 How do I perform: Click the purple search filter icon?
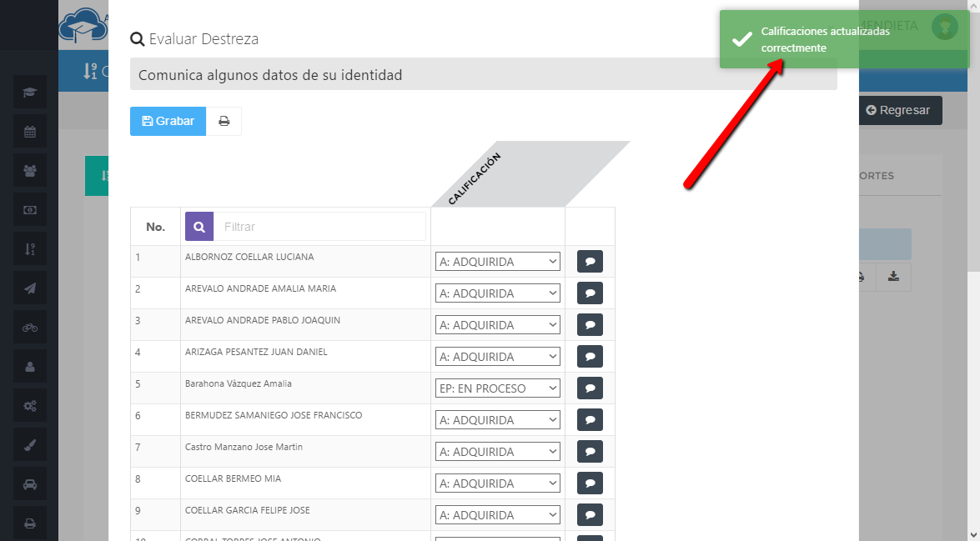[199, 227]
